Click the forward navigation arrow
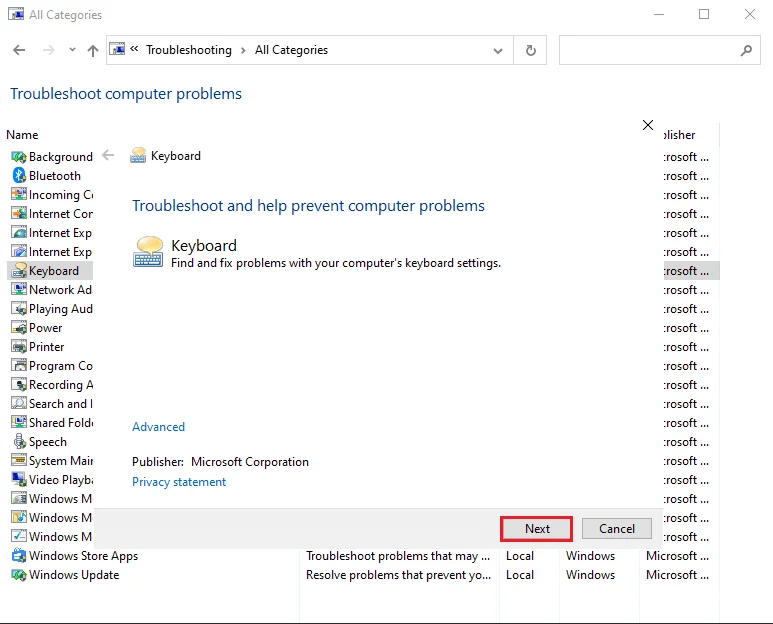This screenshot has height=624, width=773. pyautogui.click(x=48, y=50)
